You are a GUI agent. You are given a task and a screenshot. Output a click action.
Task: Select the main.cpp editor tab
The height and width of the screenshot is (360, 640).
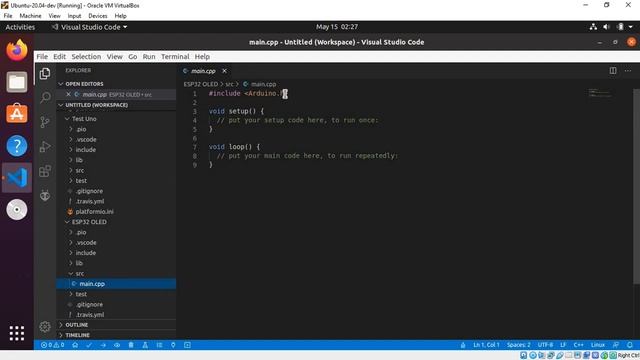203,71
